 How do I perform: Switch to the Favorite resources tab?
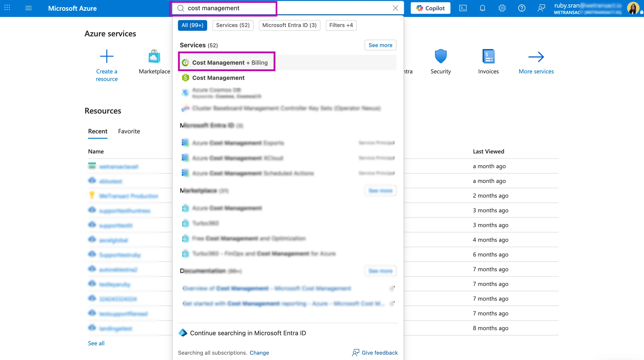click(x=129, y=132)
